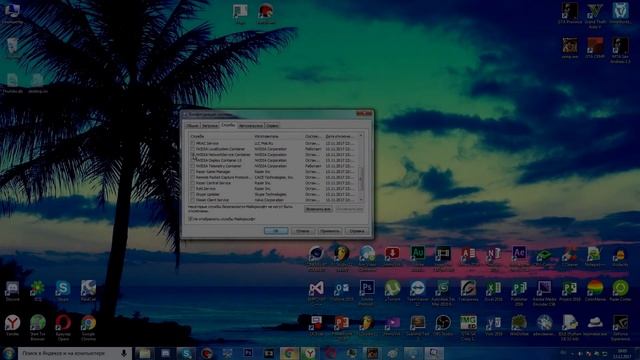Click OK in System Configuration dialog
Viewport: 640px width, 360px height.
pos(276,231)
